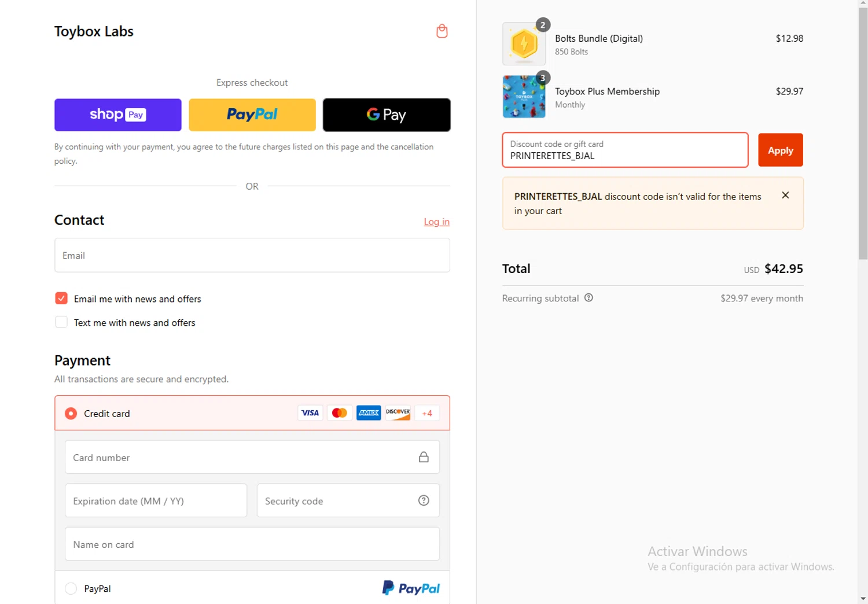Viewport: 868px width, 604px height.
Task: Check out using the G Pay button
Action: tap(387, 115)
